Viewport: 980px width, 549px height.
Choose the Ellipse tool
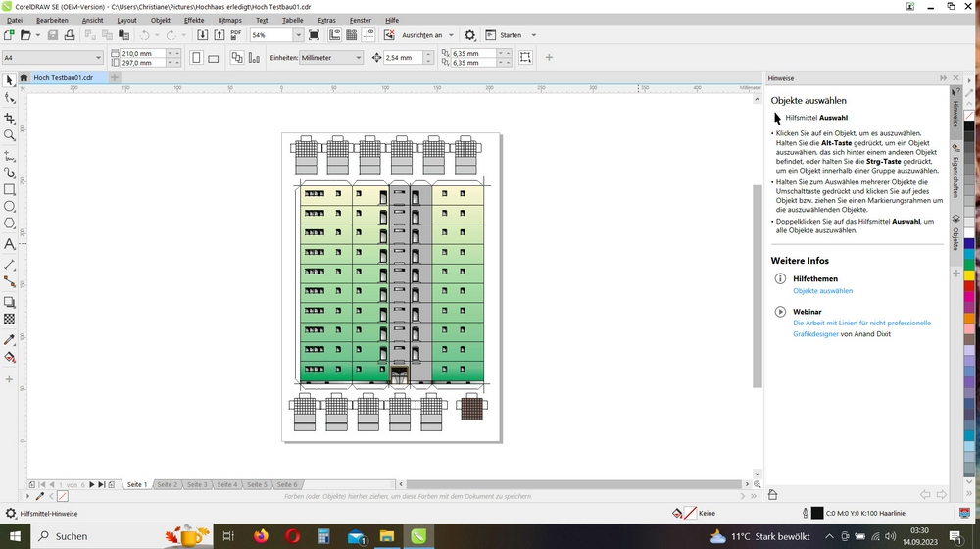point(10,207)
